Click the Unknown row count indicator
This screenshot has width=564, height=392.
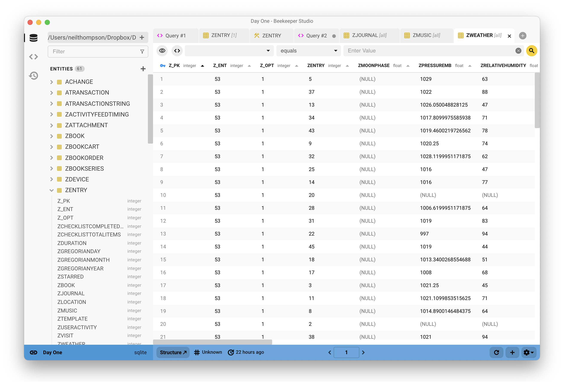point(208,352)
